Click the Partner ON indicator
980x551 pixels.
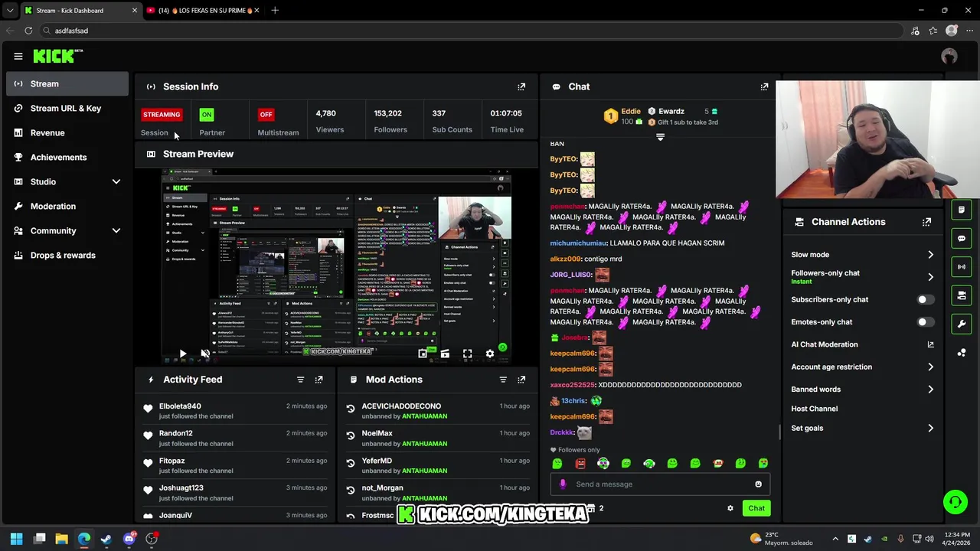point(206,115)
